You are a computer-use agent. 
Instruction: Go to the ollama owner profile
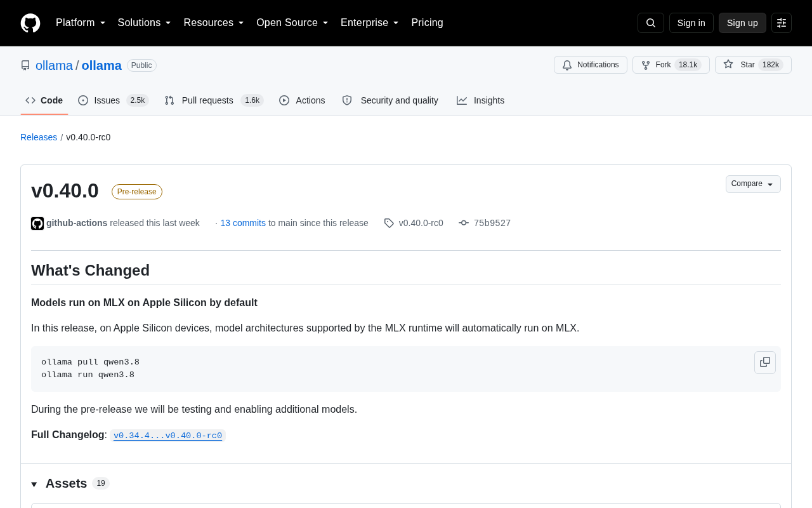point(54,65)
